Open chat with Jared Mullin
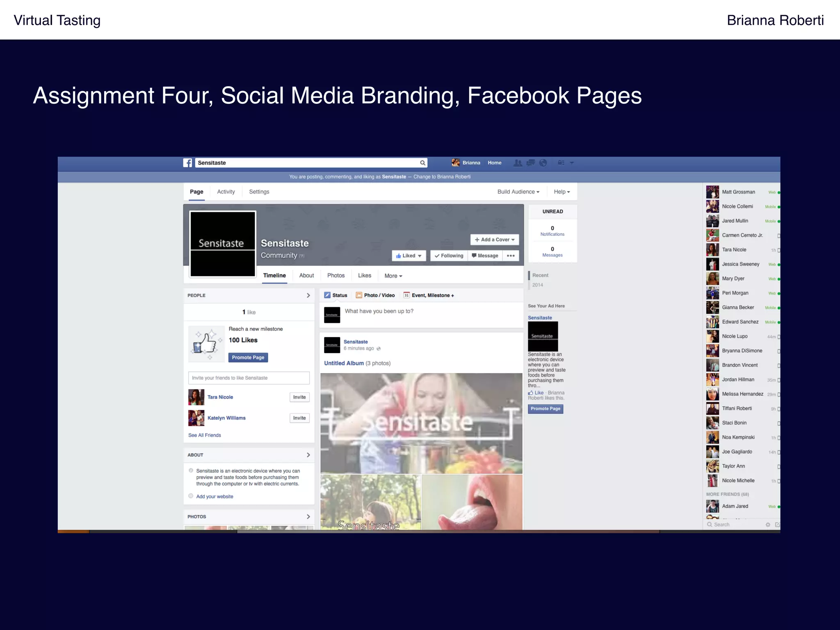This screenshot has width=840, height=630. click(x=743, y=221)
